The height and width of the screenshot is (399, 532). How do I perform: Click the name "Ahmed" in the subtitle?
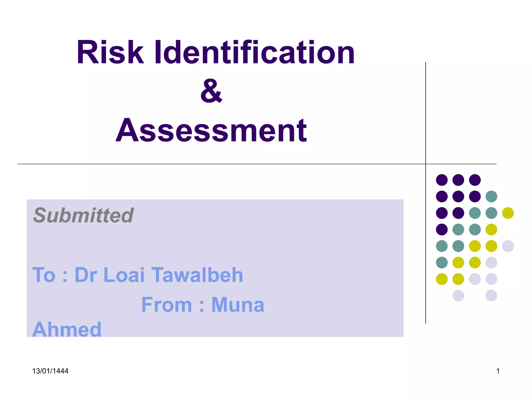(67, 329)
